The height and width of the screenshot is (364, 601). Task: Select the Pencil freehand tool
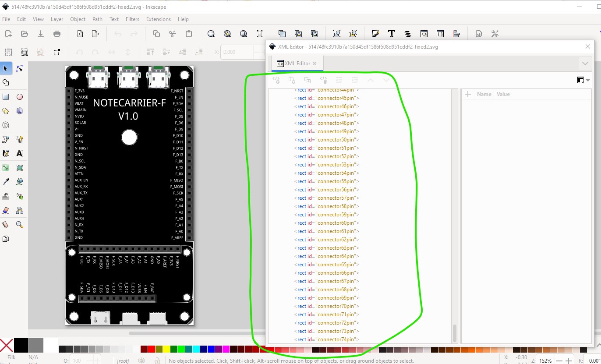20,139
